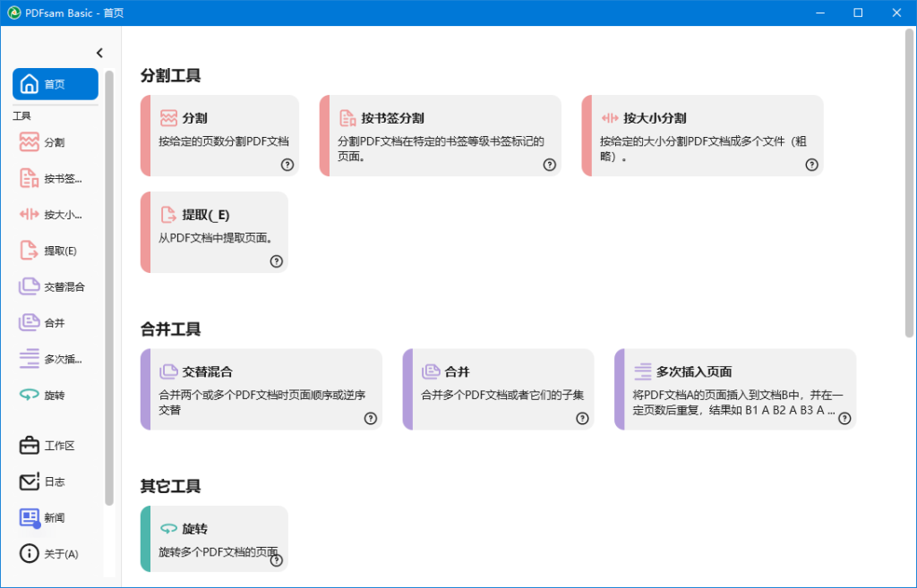Select the 旋转 rotate icon in the sidebar

pyautogui.click(x=29, y=395)
